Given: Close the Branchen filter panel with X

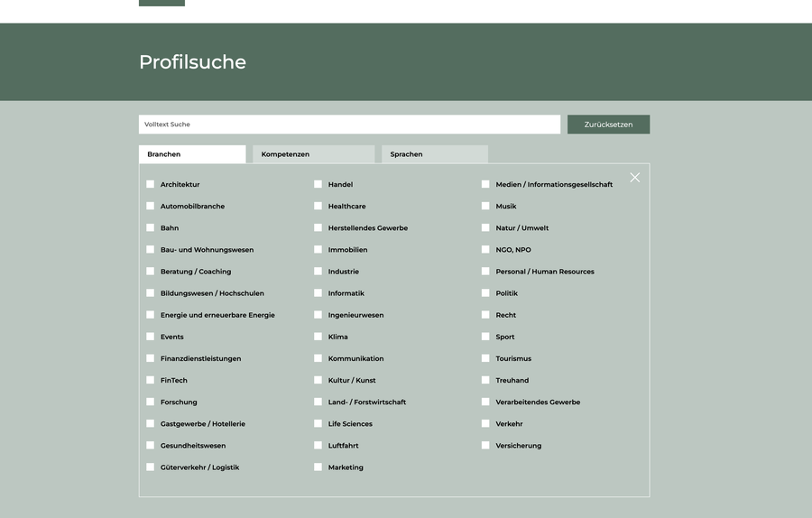Looking at the screenshot, I should pos(634,178).
